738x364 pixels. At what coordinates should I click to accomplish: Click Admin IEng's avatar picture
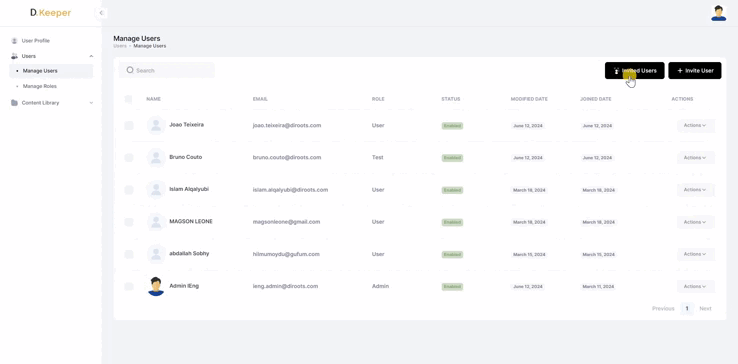pos(156,286)
